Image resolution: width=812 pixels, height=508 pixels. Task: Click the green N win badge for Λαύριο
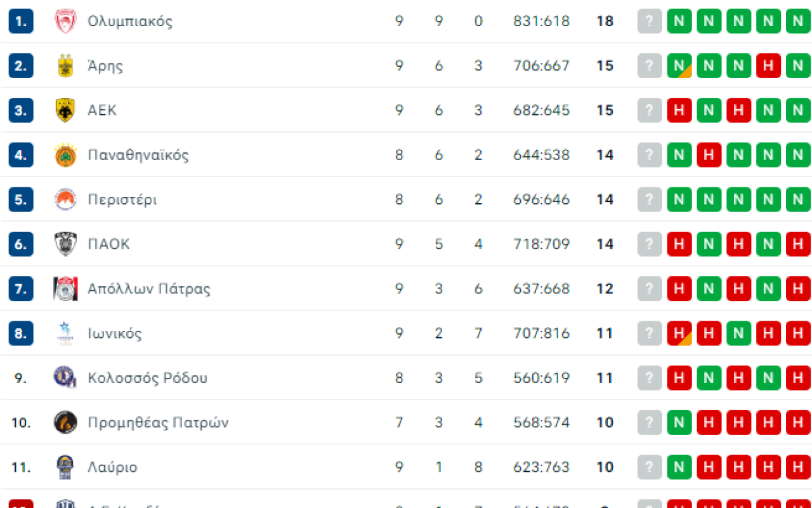(679, 467)
